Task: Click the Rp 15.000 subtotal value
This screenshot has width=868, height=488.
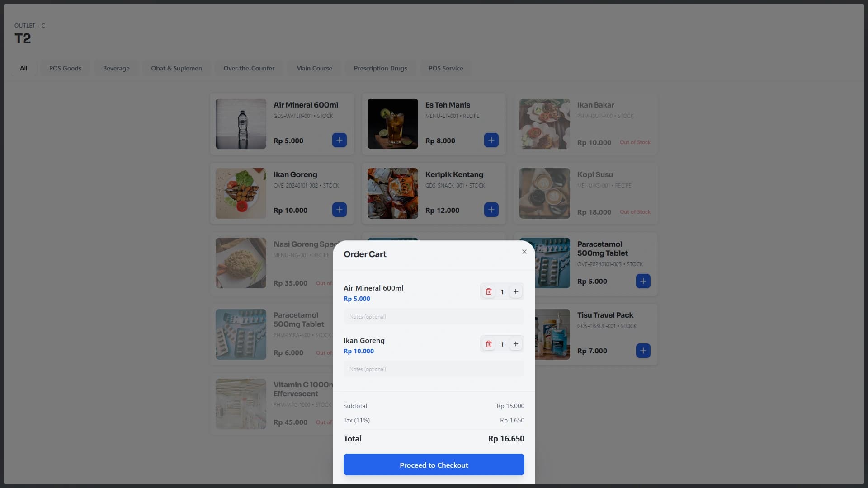Action: coord(510,406)
